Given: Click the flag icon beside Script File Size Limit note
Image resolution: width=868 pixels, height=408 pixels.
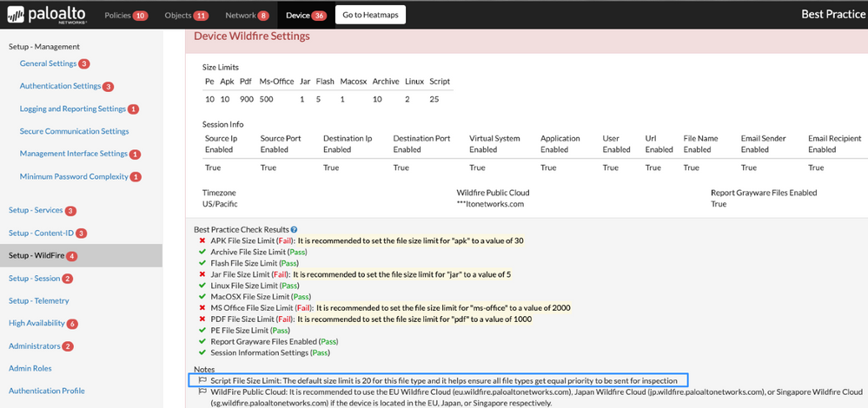Looking at the screenshot, I should tap(202, 380).
